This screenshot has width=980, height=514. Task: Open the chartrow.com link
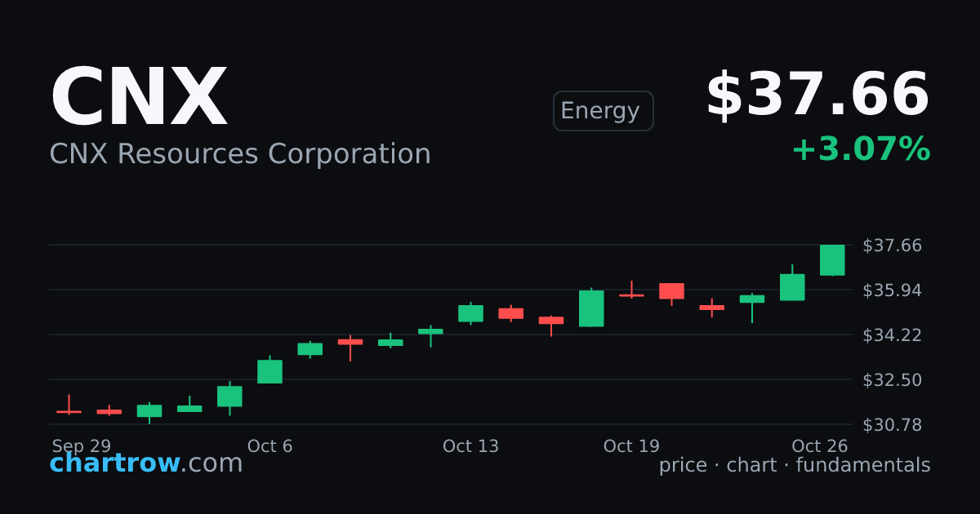(x=146, y=463)
